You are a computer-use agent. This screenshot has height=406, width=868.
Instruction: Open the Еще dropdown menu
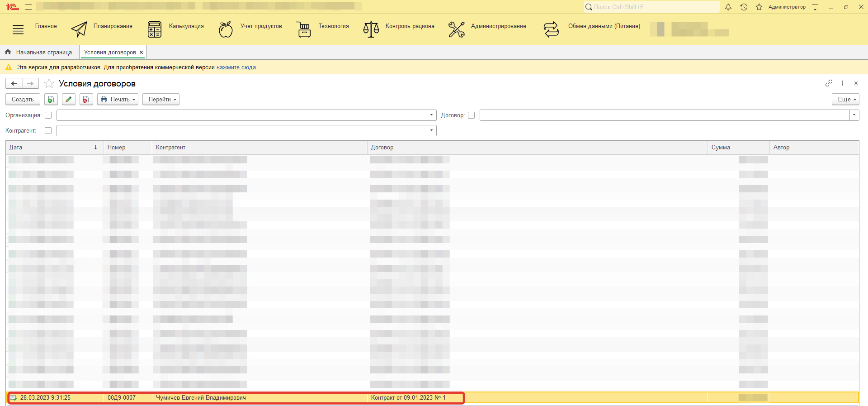click(845, 100)
